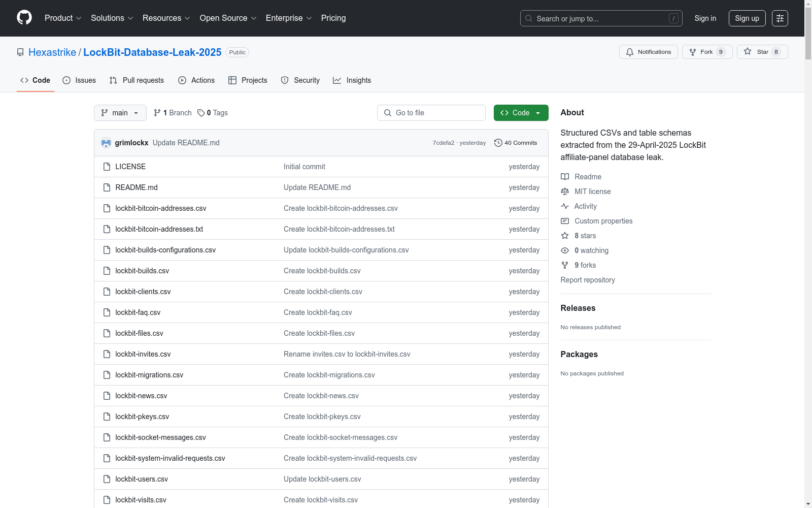Click the file icon beside lockbit-users.csv

[x=107, y=479]
